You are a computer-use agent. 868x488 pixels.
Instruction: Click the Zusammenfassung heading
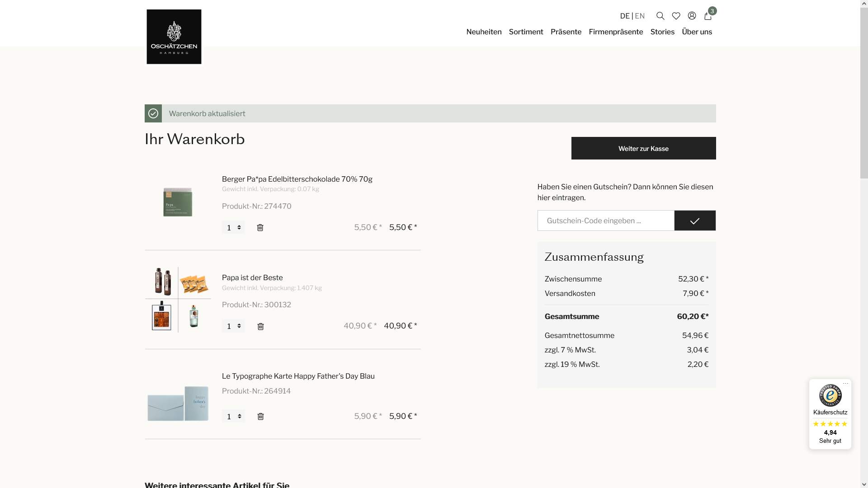point(594,257)
